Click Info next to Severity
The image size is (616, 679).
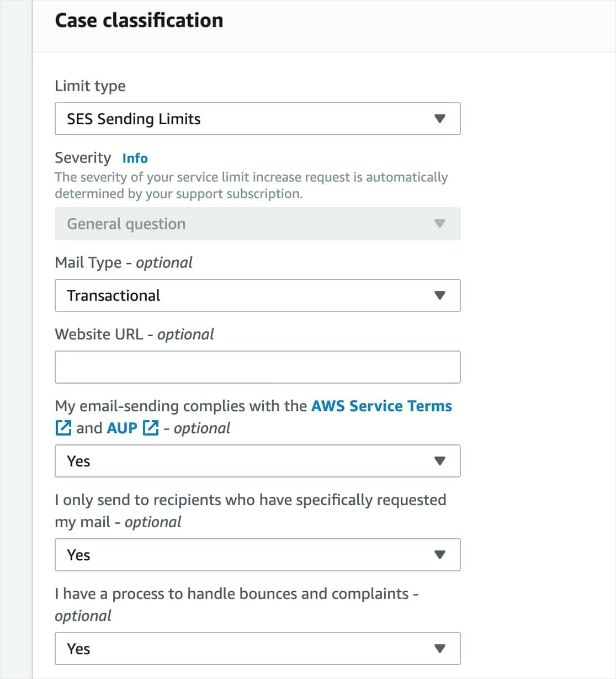pyautogui.click(x=134, y=158)
